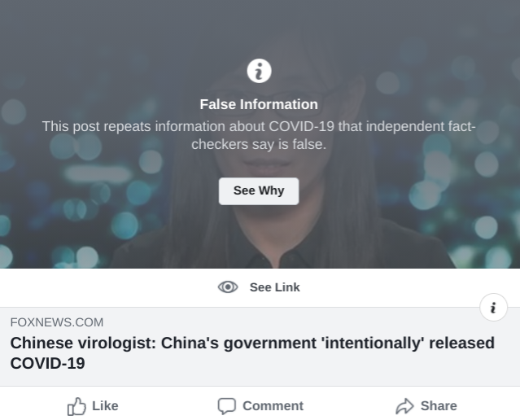The height and width of the screenshot is (420, 520).
Task: Reveal the hidden post via See Link text
Action: (274, 287)
